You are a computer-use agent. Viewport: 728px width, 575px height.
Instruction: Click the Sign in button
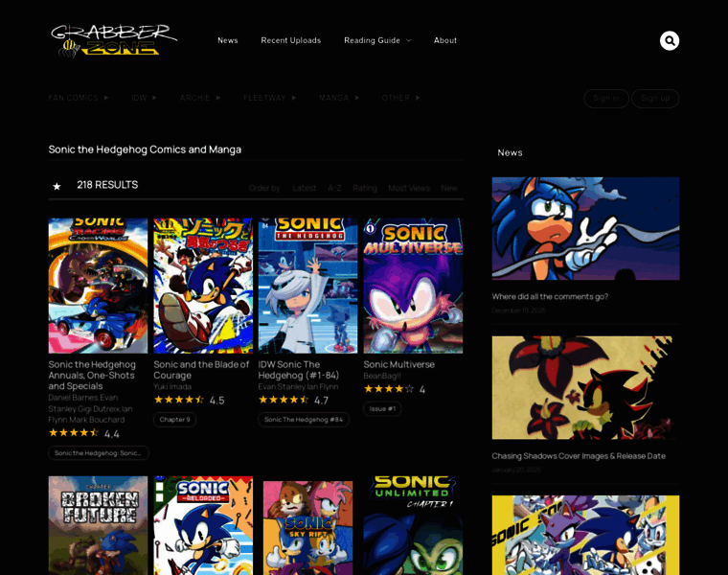click(x=606, y=99)
